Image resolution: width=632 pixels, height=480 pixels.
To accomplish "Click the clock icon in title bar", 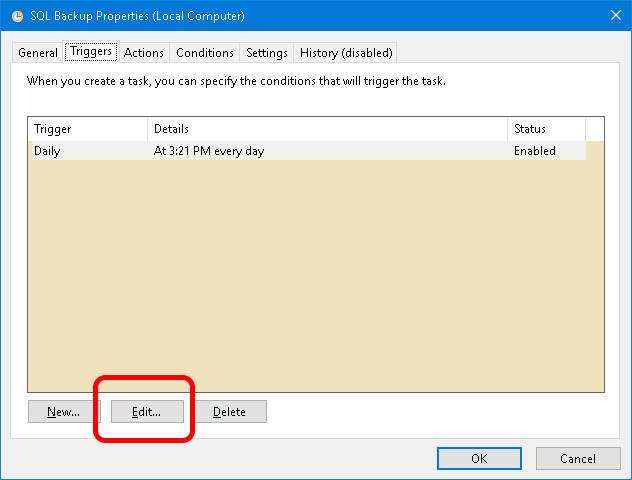I will (x=17, y=16).
